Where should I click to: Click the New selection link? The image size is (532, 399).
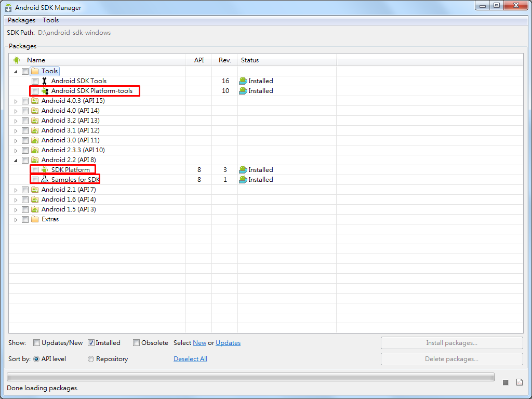point(199,343)
